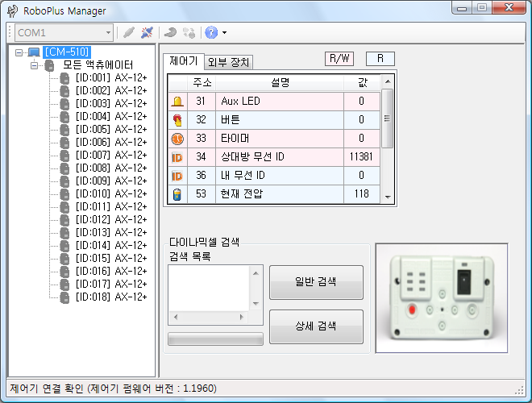The height and width of the screenshot is (403, 532).
Task: Click the timer (타이머) clock icon
Action: [x=177, y=139]
